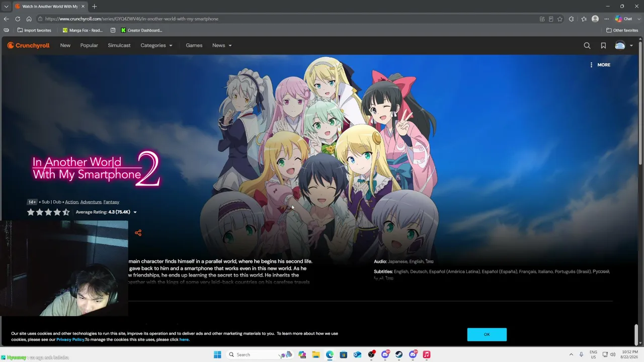The image size is (644, 362).
Task: Expand the Average Rating details arrow
Action: pyautogui.click(x=135, y=212)
